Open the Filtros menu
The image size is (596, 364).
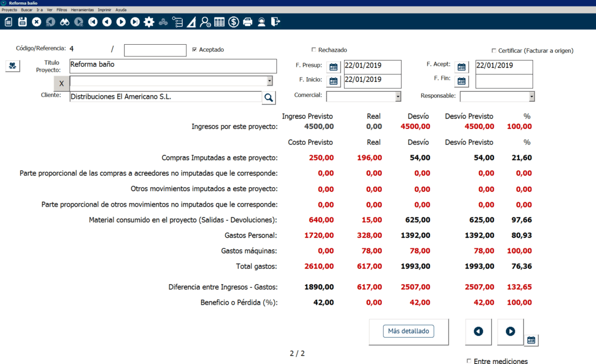coord(62,10)
